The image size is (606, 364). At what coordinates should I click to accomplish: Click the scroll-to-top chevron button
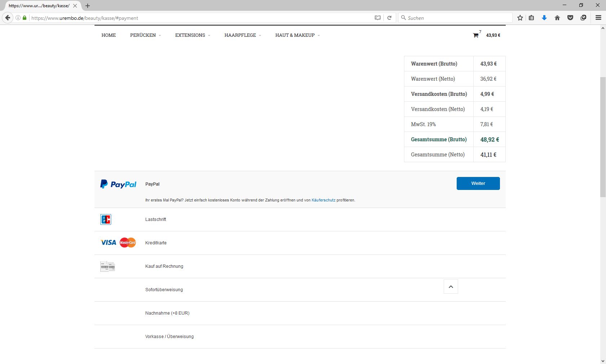(451, 287)
